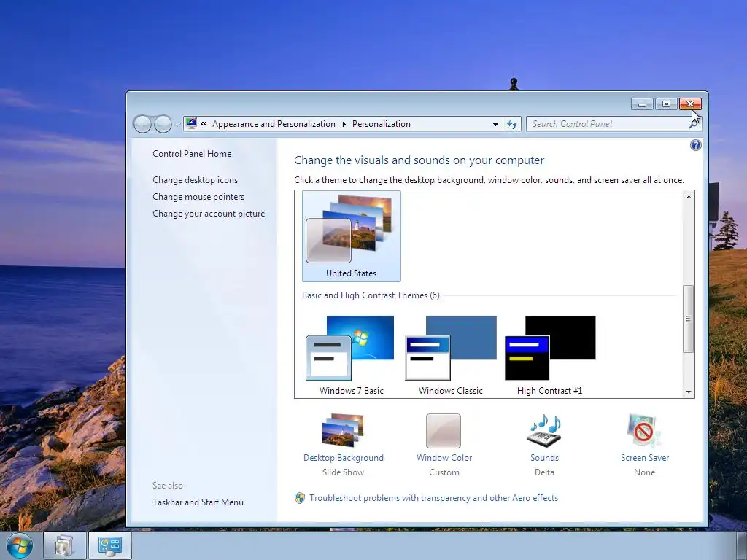Click the Show desktop button on taskbar
This screenshot has height=560, width=747.
tap(741, 545)
